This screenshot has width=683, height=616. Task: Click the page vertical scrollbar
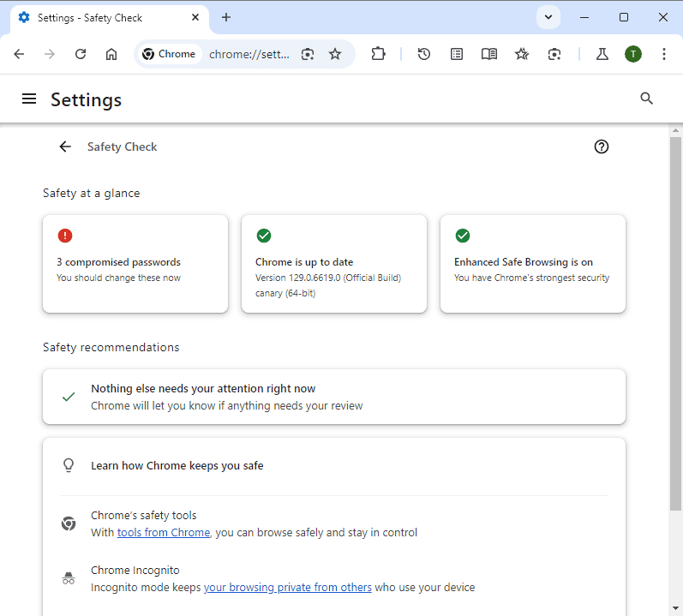[x=675, y=324]
